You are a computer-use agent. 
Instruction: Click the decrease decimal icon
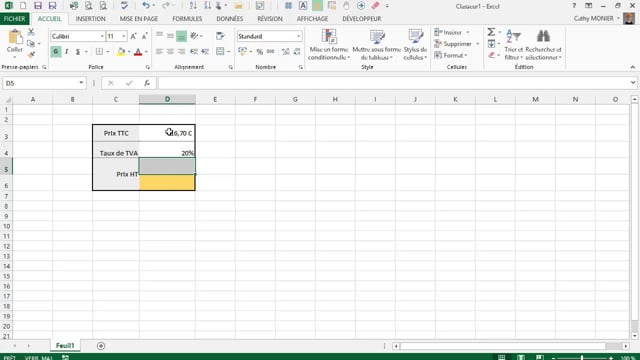(297, 51)
